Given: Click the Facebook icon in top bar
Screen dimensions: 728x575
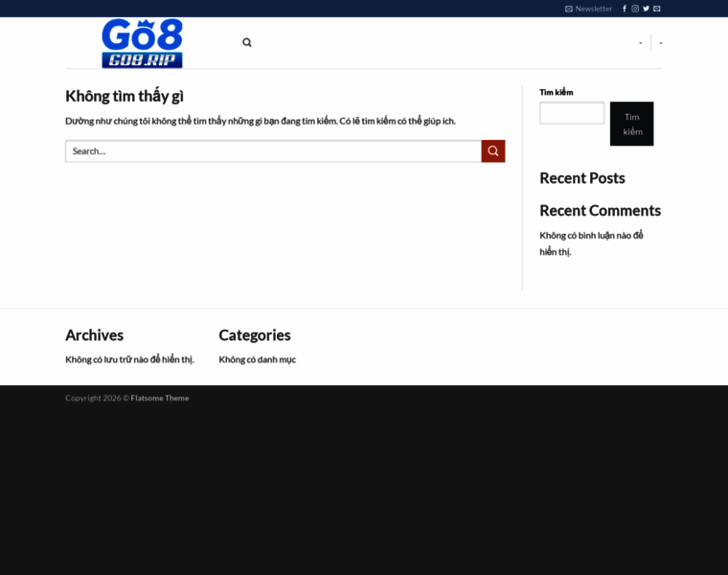Looking at the screenshot, I should tap(625, 9).
